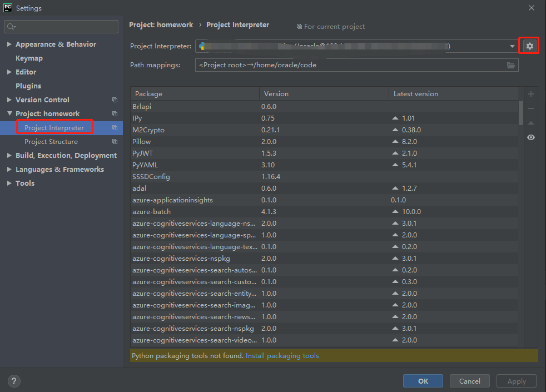Image resolution: width=546 pixels, height=392 pixels.
Task: Click the upgrade package arrow icon
Action: pos(530,123)
